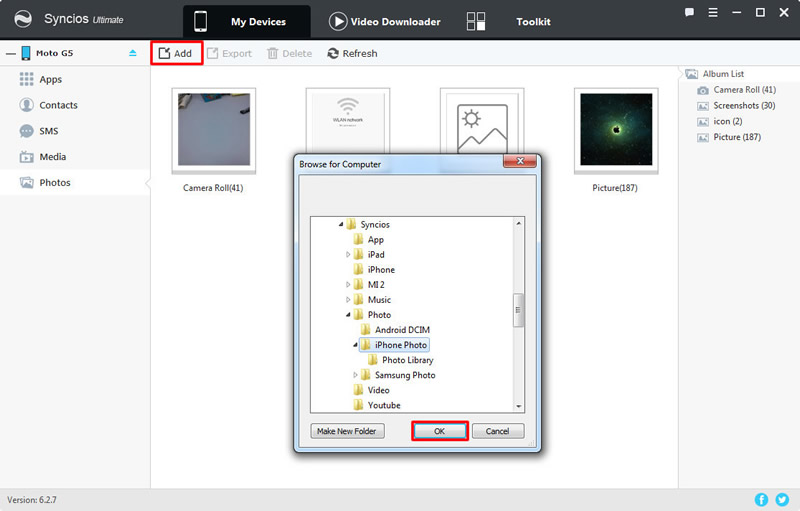Select the Android DCIM folder

coord(402,329)
